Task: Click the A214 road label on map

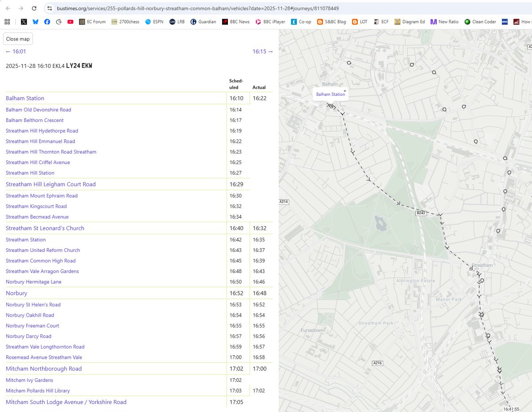Action: click(x=284, y=202)
